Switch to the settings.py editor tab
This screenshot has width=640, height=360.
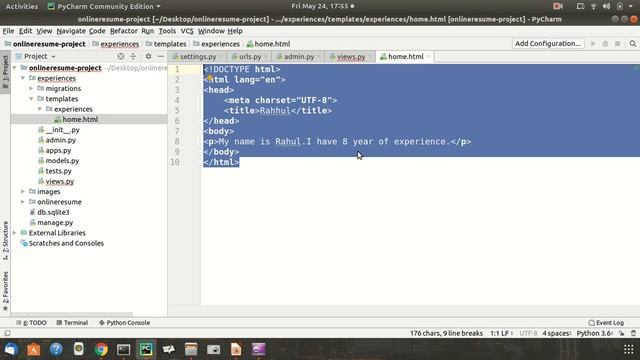pos(198,57)
